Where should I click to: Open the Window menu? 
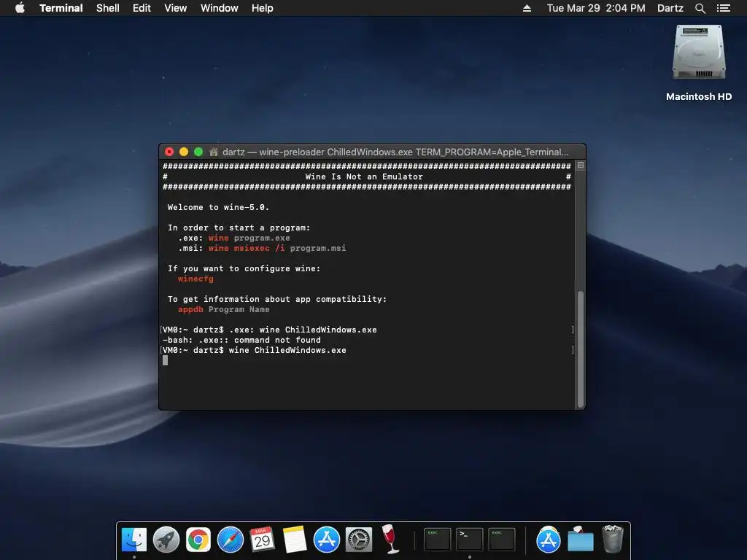coord(219,8)
